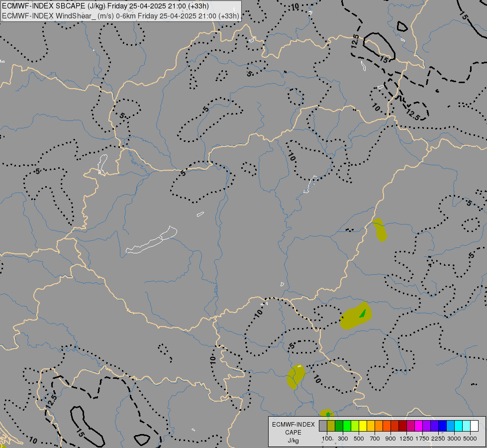
Task: Click the lime yellow-green legend swatch
Action: (x=355, y=426)
